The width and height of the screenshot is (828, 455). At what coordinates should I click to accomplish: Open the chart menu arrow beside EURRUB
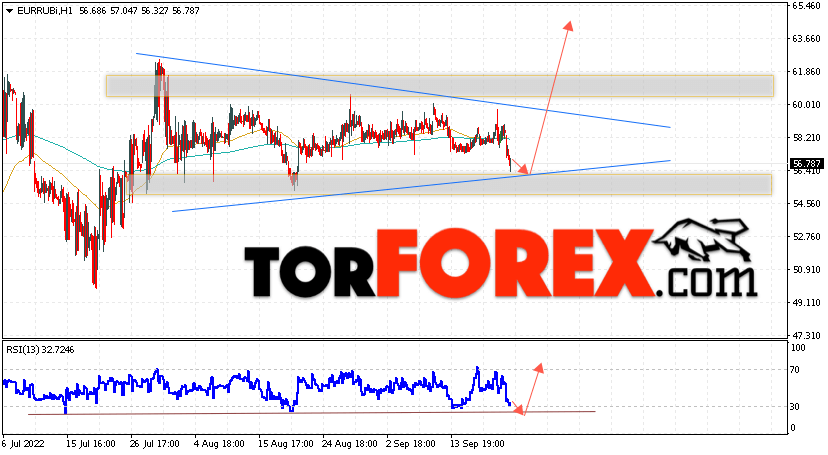coord(10,11)
